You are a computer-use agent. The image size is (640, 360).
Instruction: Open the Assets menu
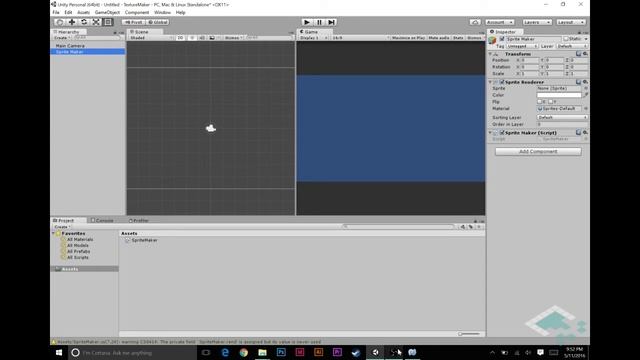pyautogui.click(x=83, y=12)
